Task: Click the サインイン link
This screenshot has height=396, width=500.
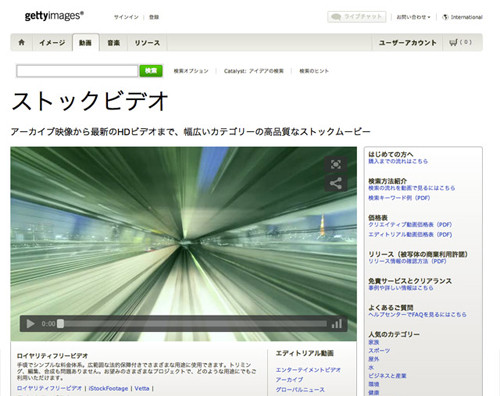Action: pyautogui.click(x=126, y=17)
